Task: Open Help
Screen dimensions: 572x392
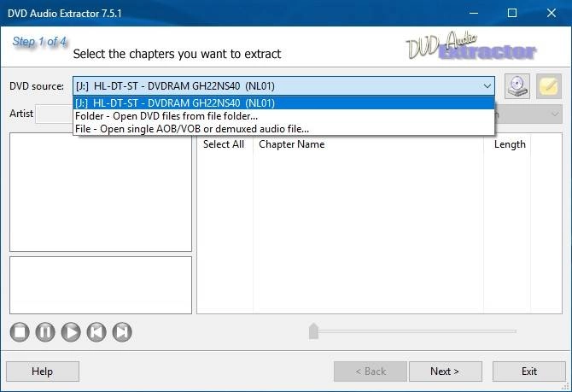Action: tap(43, 372)
